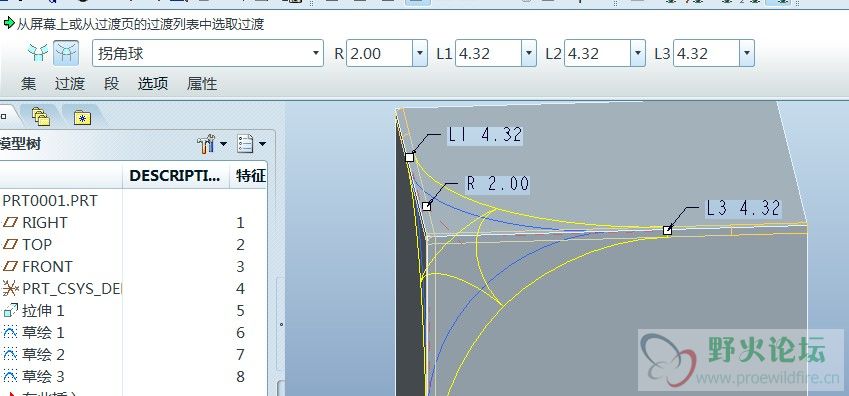Click the L3 4.32 dimension label in viewport
Viewport: 849px width, 396px height.
point(743,208)
